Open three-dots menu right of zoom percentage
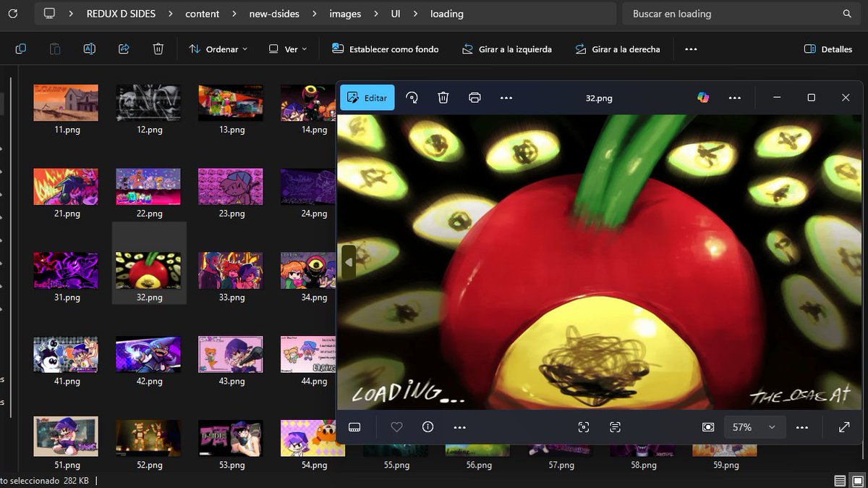The width and height of the screenshot is (868, 488). (x=801, y=427)
